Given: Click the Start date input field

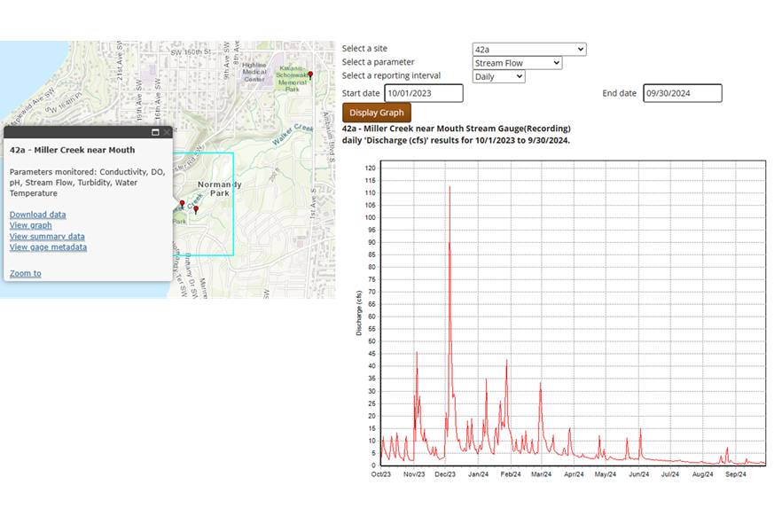Looking at the screenshot, I should (x=423, y=93).
